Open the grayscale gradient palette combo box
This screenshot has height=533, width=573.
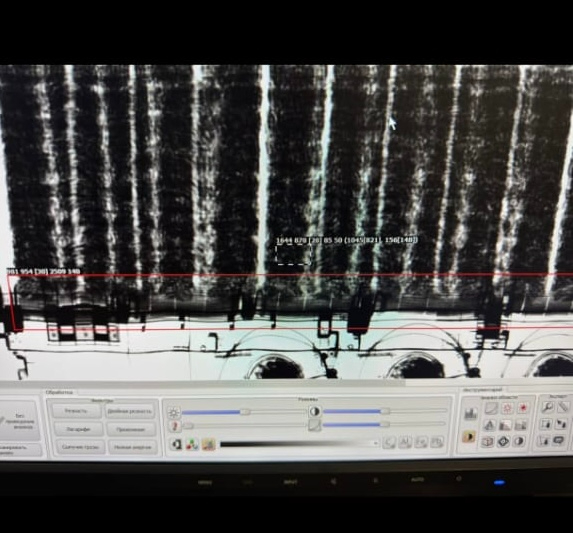(x=299, y=443)
